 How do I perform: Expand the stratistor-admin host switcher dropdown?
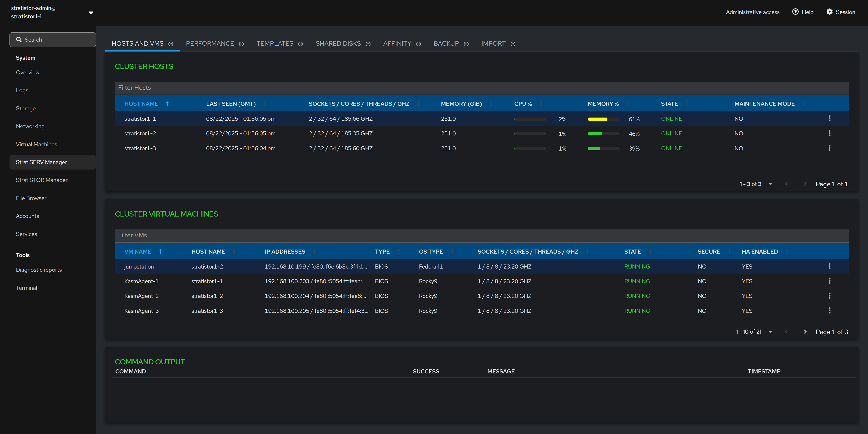click(91, 12)
